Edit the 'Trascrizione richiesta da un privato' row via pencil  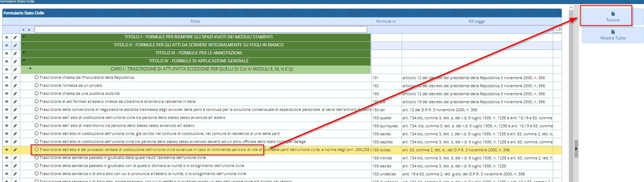coord(15,86)
